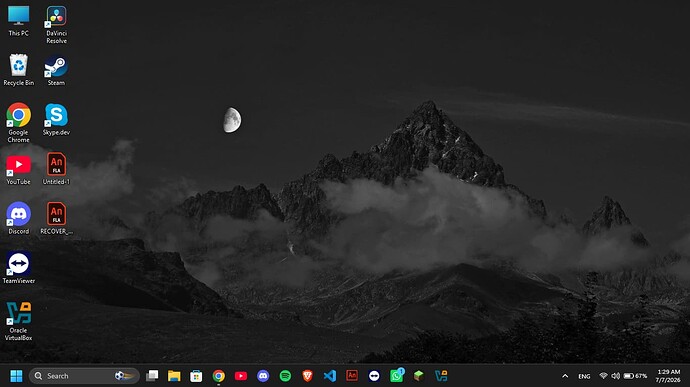
Task: Open TeamViewer from the taskbar
Action: point(374,376)
